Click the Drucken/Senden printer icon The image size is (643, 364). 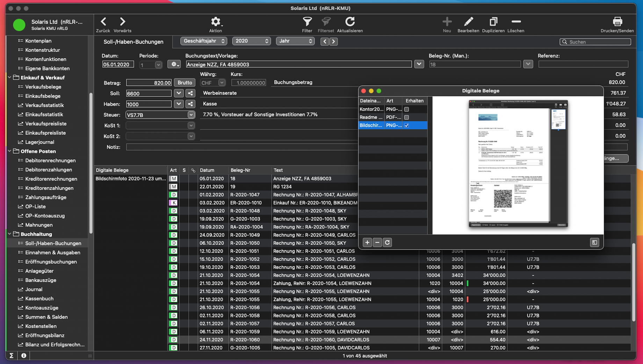[617, 22]
